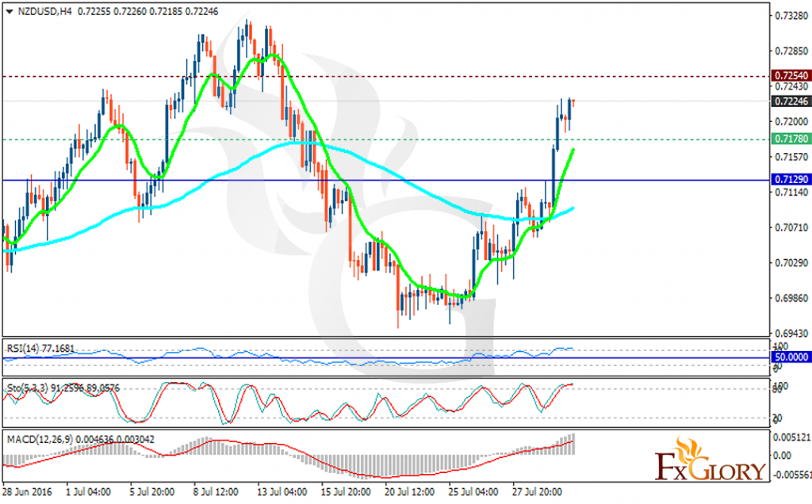Select the 0.71780 green price label
The height and width of the screenshot is (504, 812).
point(791,139)
